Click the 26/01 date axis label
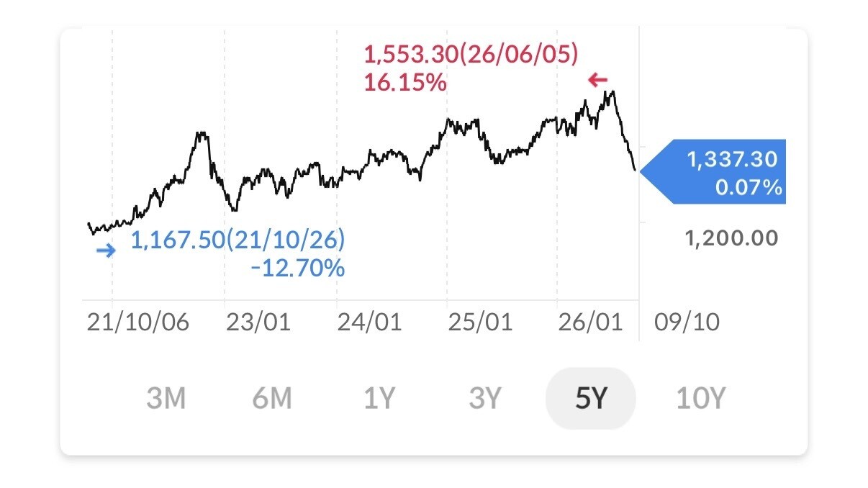Viewport: 868px width, 488px height. pyautogui.click(x=592, y=322)
